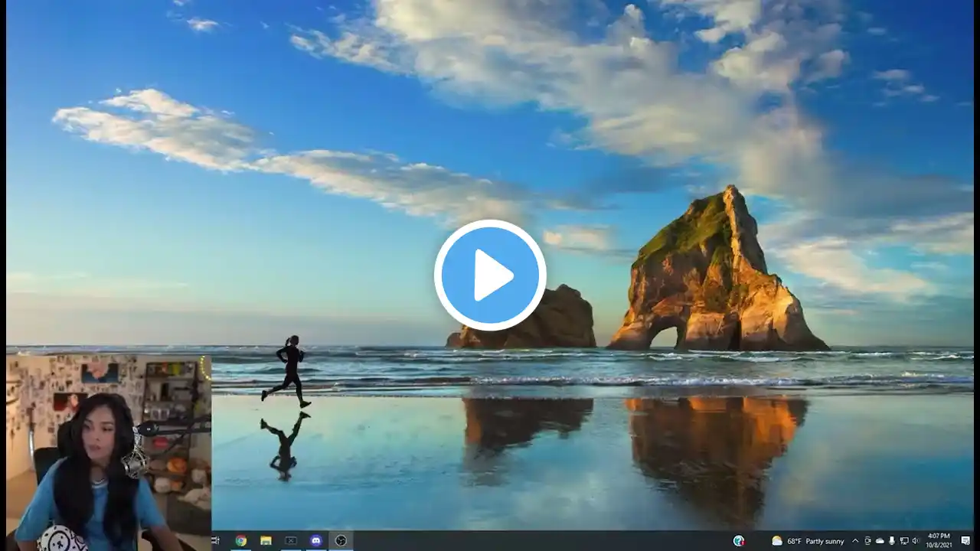Open Discord from the taskbar
980x551 pixels.
[316, 541]
